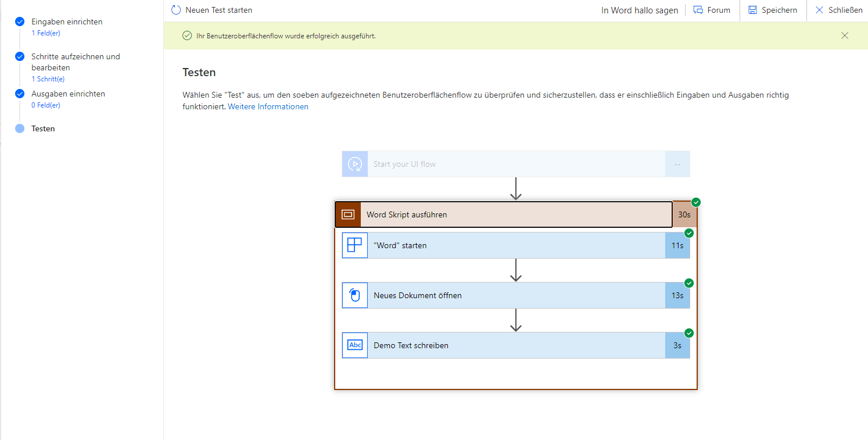Open the Weitere Informationen link
The width and height of the screenshot is (868, 440).
tap(268, 106)
